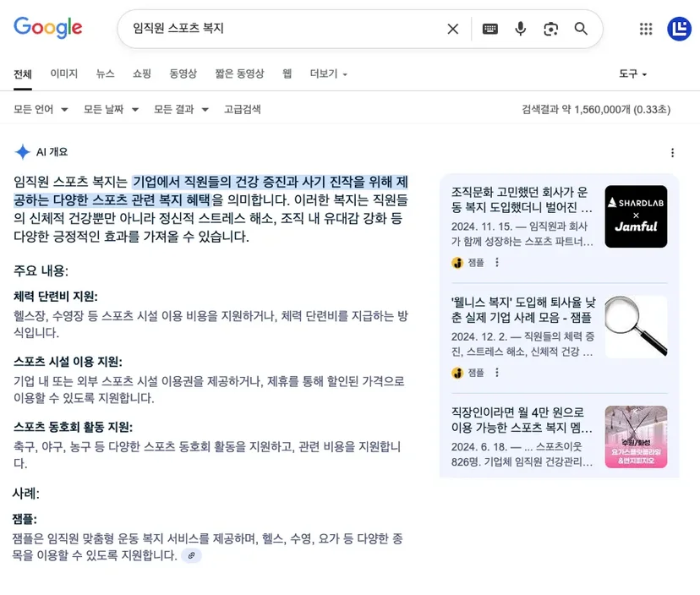Viewport: 700px width, 595px height.
Task: Open the 모든 날짜 filter dropdown
Action: 111,109
